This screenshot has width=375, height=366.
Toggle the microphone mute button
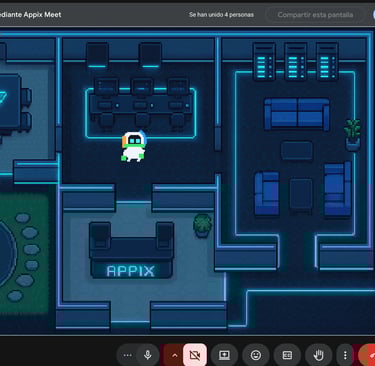tap(148, 355)
